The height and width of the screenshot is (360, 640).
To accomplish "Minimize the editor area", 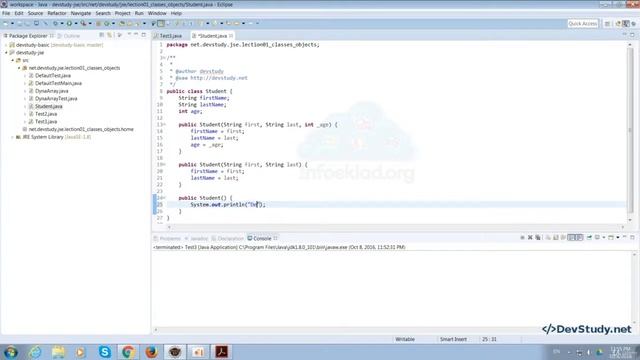I will coord(624,35).
